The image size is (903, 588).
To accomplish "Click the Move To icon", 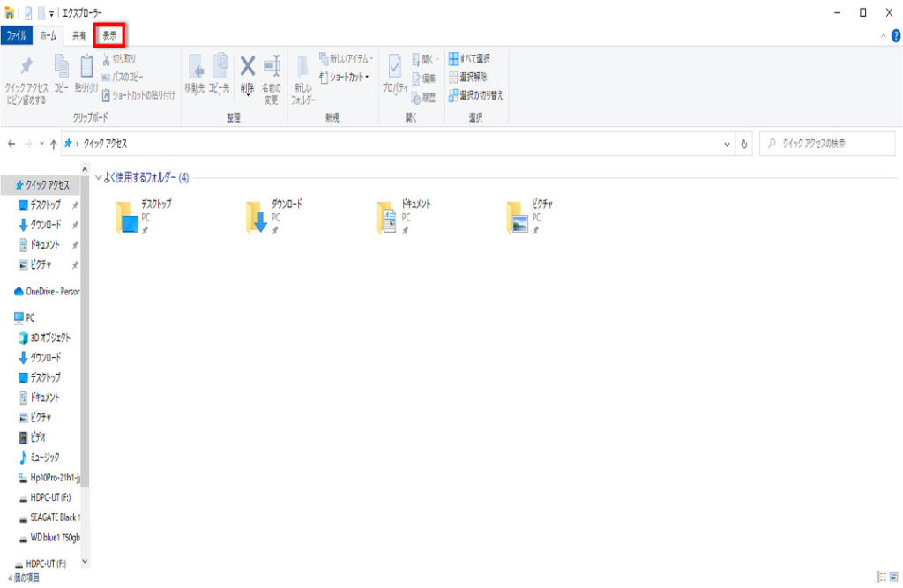I will 195,67.
